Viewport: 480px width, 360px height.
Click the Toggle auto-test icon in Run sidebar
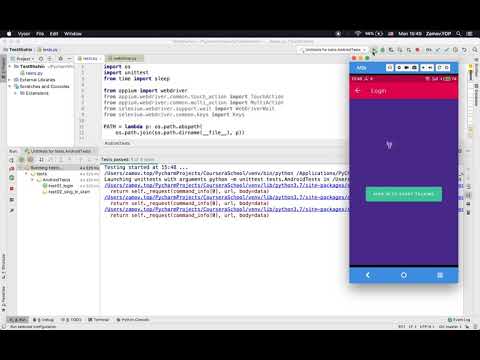click(x=12, y=178)
